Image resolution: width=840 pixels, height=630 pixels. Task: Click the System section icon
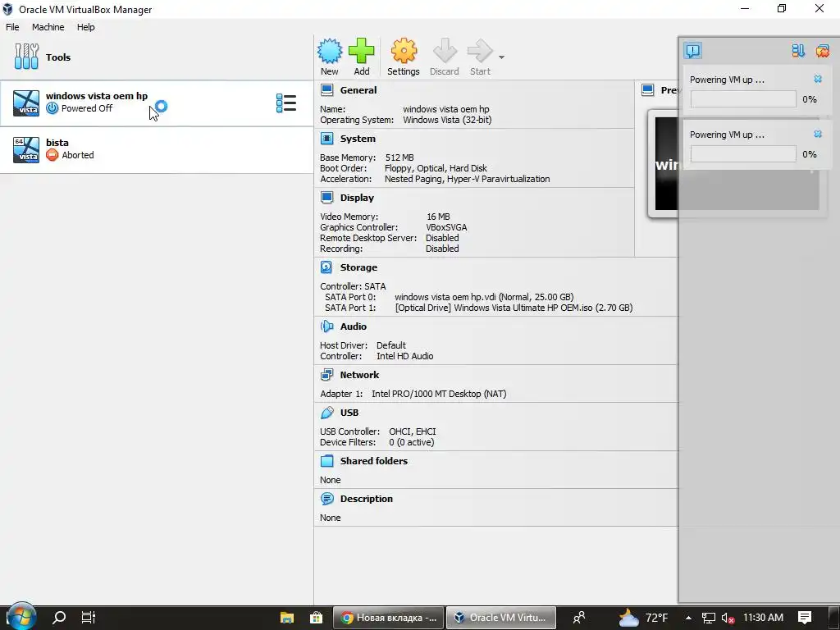tap(326, 139)
